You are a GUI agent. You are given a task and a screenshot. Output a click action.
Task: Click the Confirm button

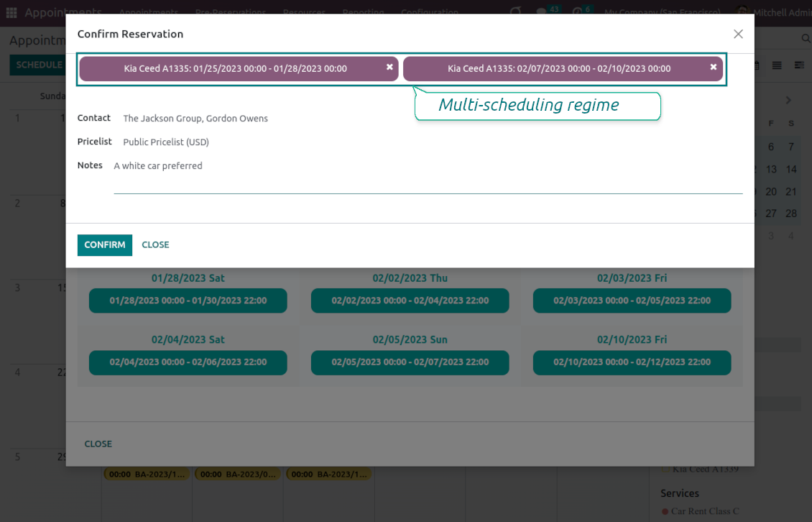[x=105, y=245]
